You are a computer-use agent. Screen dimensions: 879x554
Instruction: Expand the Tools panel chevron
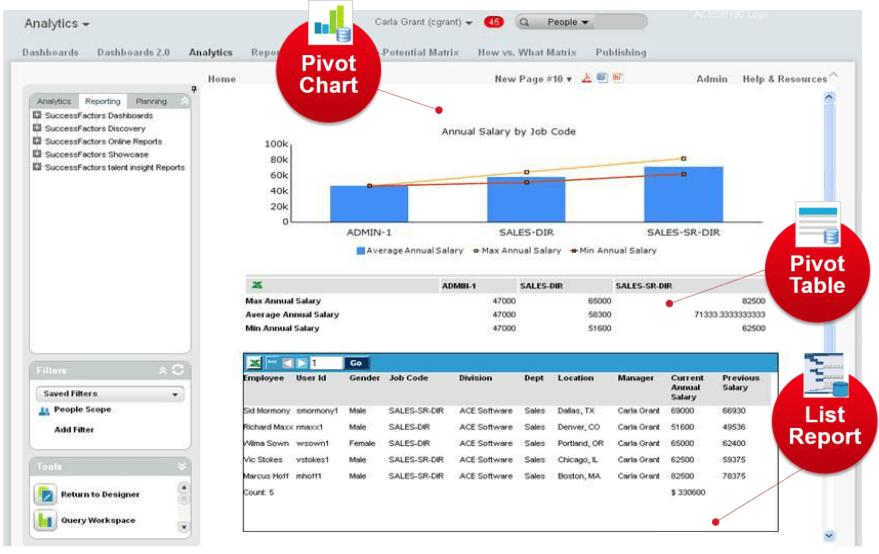click(x=182, y=467)
